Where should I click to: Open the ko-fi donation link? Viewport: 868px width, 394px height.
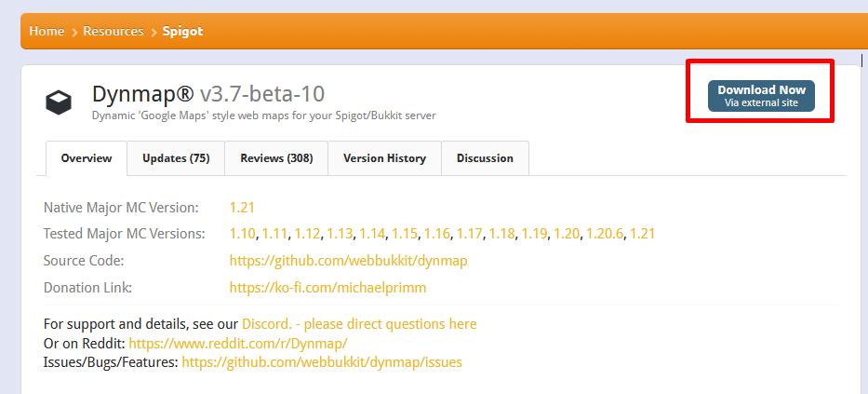tap(327, 288)
